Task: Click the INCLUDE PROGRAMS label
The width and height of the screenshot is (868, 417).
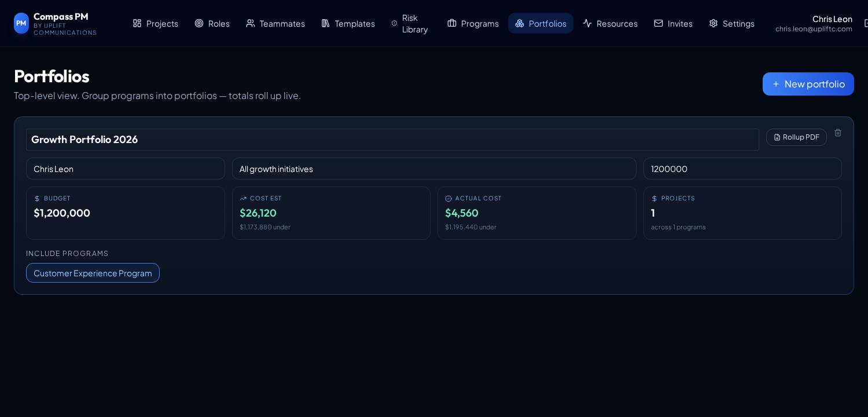Action: pyautogui.click(x=67, y=254)
